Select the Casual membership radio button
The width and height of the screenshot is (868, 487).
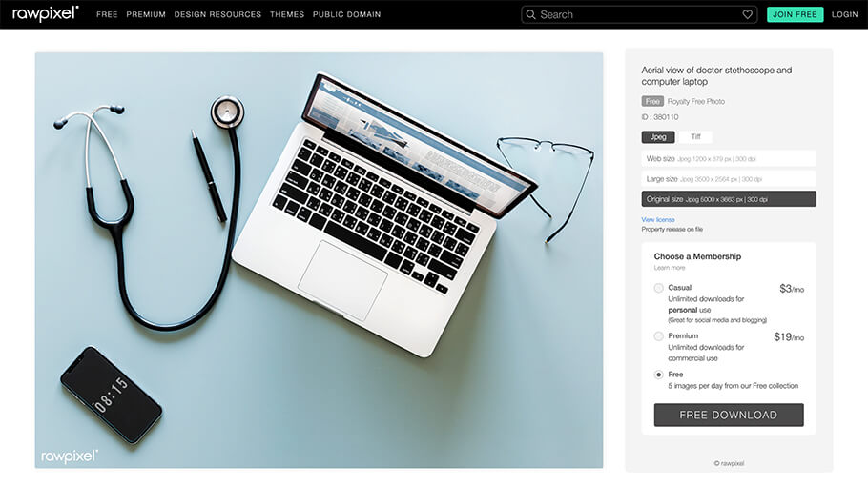pyautogui.click(x=658, y=288)
